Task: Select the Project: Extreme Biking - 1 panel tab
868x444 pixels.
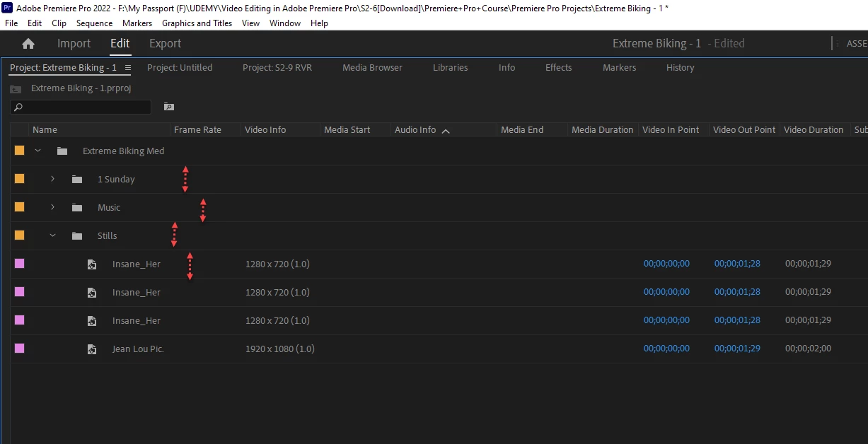Action: pyautogui.click(x=64, y=68)
